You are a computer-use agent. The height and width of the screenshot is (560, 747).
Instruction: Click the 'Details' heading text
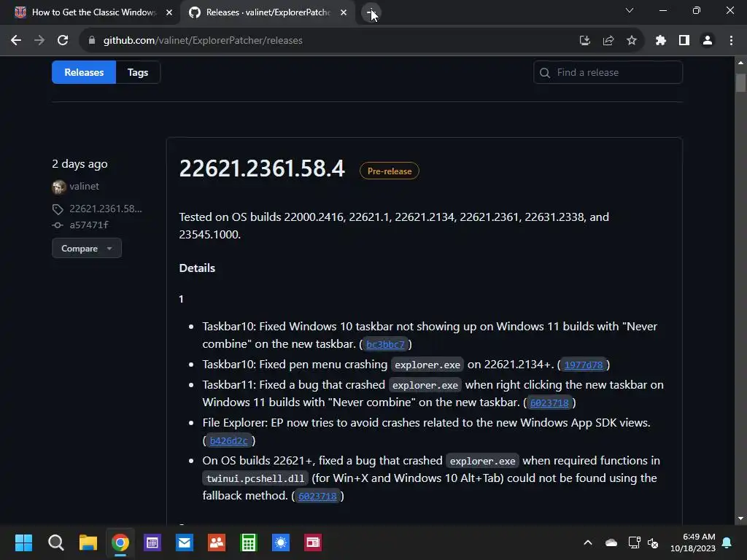[197, 268]
